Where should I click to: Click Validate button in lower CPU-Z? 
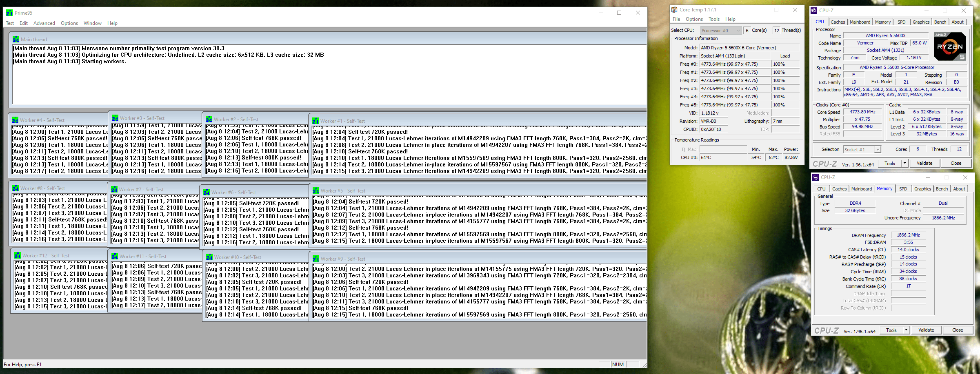(926, 330)
